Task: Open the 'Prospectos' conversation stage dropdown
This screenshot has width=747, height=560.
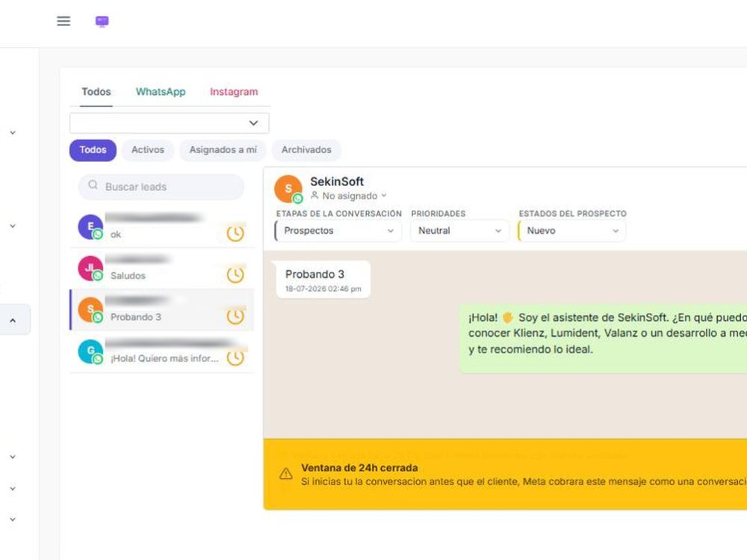Action: tap(338, 231)
